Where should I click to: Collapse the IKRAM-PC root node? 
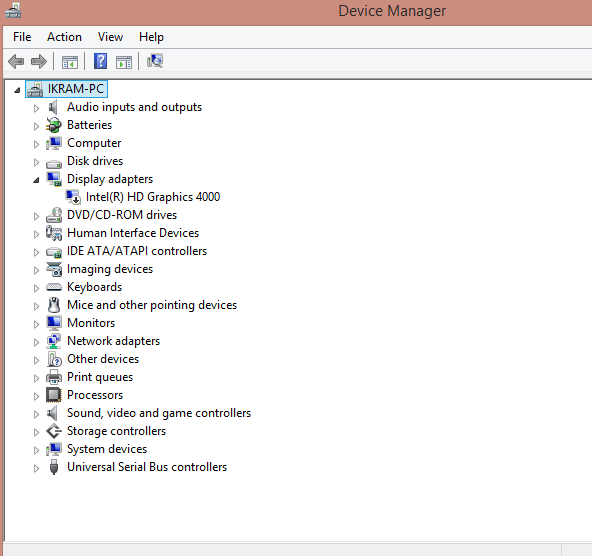click(x=17, y=90)
